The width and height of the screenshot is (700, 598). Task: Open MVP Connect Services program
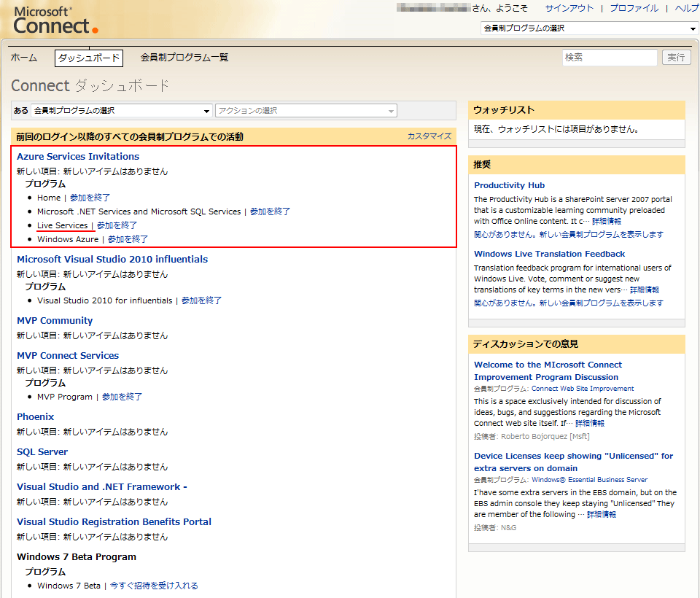pyautogui.click(x=68, y=355)
